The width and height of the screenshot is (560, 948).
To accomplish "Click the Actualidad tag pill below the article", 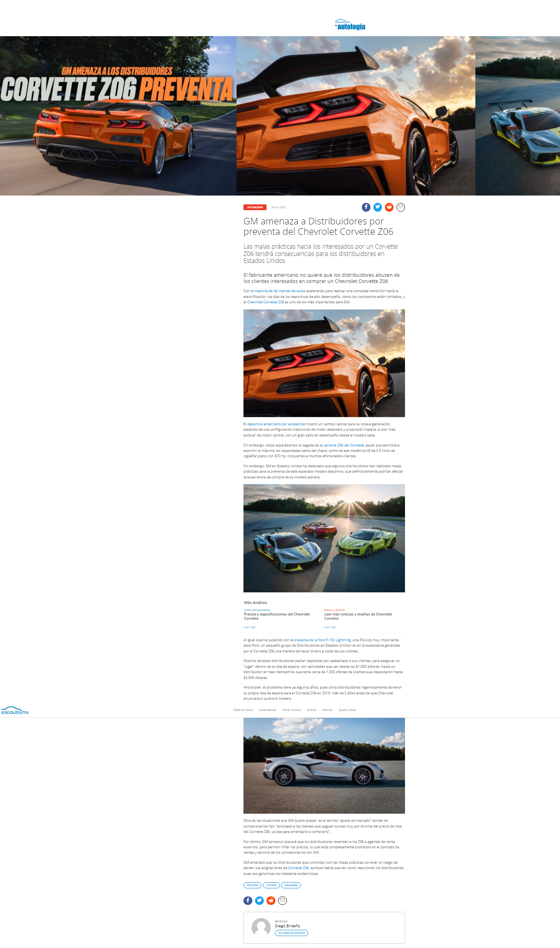I will (291, 885).
